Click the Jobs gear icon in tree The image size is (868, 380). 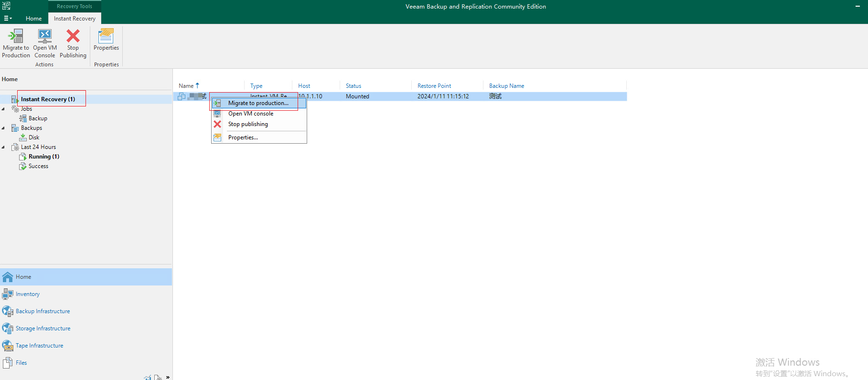click(15, 109)
